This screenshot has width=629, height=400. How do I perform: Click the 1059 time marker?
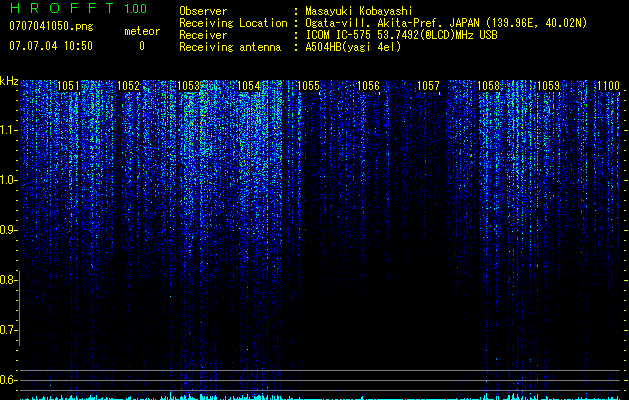[x=548, y=86]
